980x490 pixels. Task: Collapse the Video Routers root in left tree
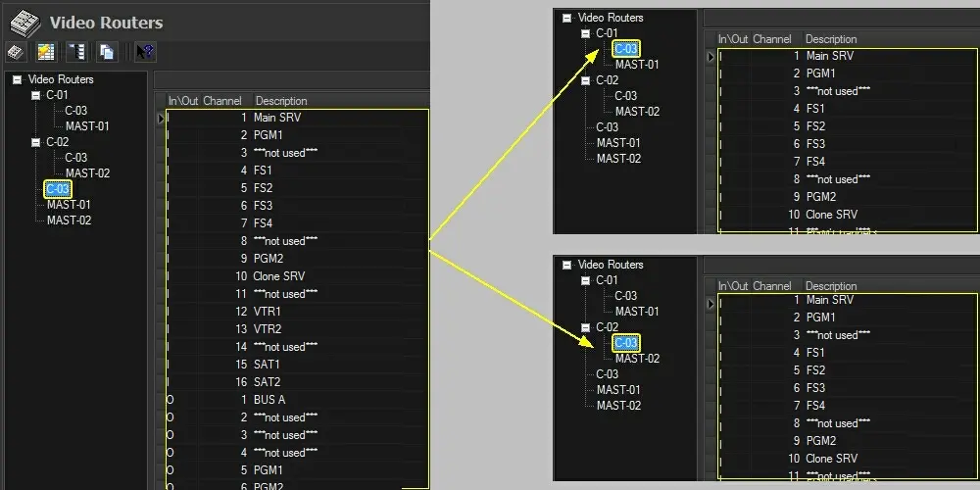coord(18,79)
